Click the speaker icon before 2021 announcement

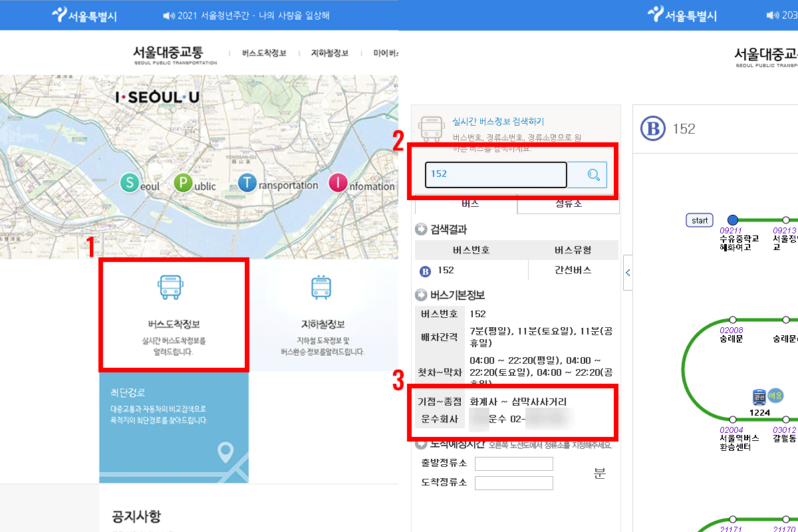coord(168,15)
